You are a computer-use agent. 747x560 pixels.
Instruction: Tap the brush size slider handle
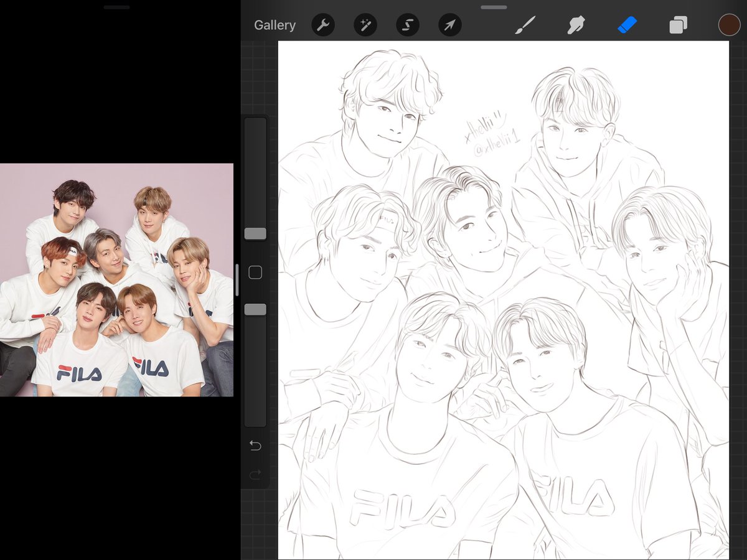255,233
